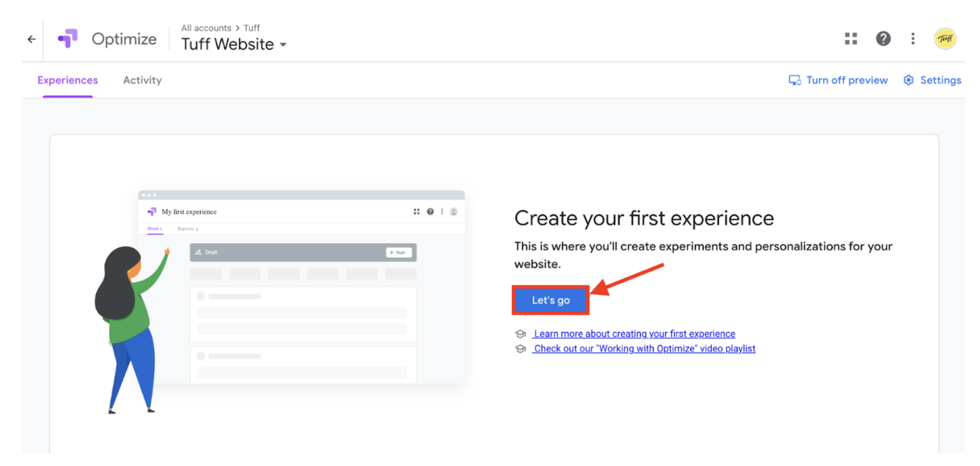Open the Google apps grid icon
The width and height of the screenshot is (980, 466).
pos(851,38)
